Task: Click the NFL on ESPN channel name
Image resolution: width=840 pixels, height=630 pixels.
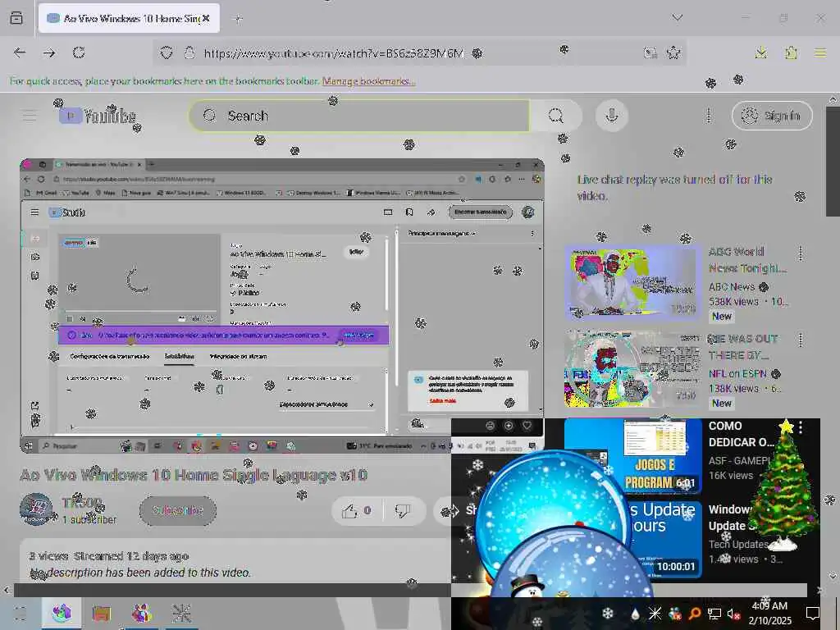Action: (737, 373)
